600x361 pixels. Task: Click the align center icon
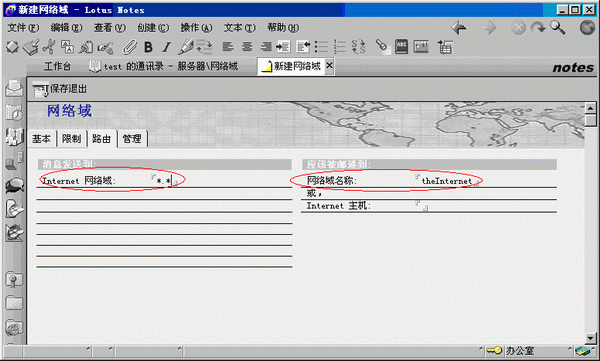point(247,47)
